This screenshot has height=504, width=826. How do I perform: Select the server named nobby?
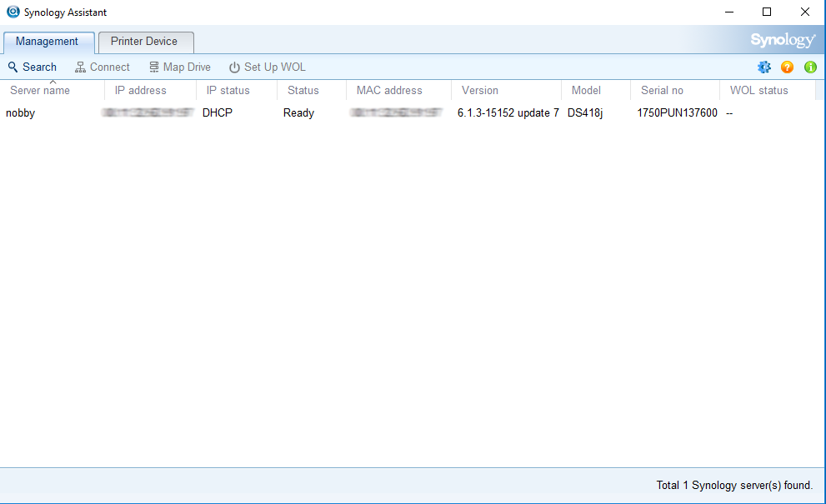point(20,112)
